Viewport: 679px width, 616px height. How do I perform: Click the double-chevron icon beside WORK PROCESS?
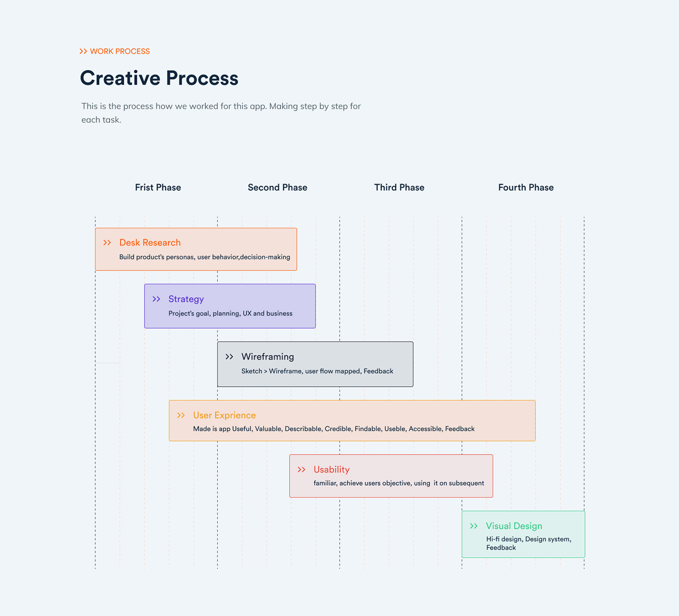(83, 51)
